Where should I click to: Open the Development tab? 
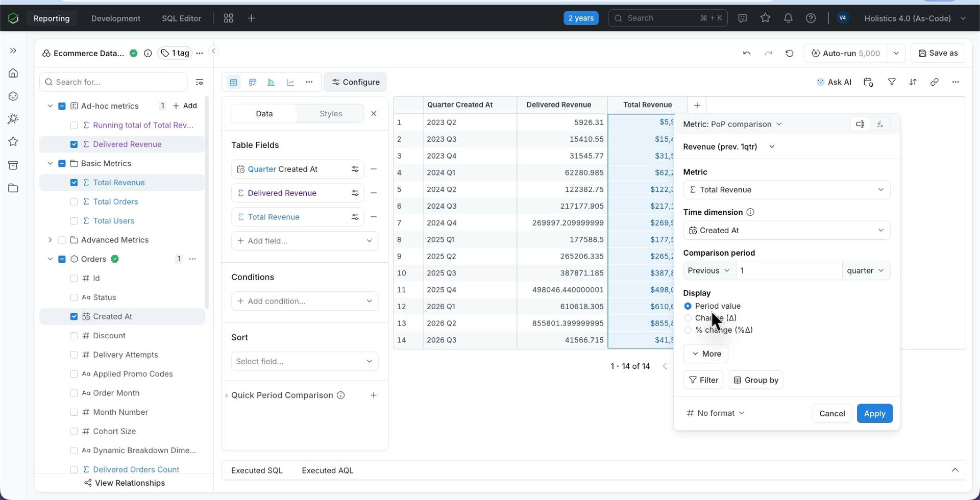coord(116,18)
